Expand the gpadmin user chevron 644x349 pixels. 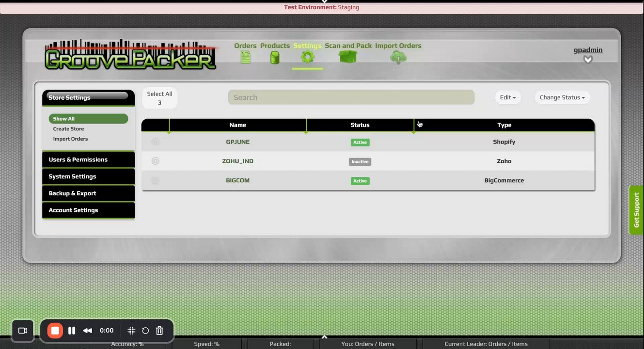588,60
